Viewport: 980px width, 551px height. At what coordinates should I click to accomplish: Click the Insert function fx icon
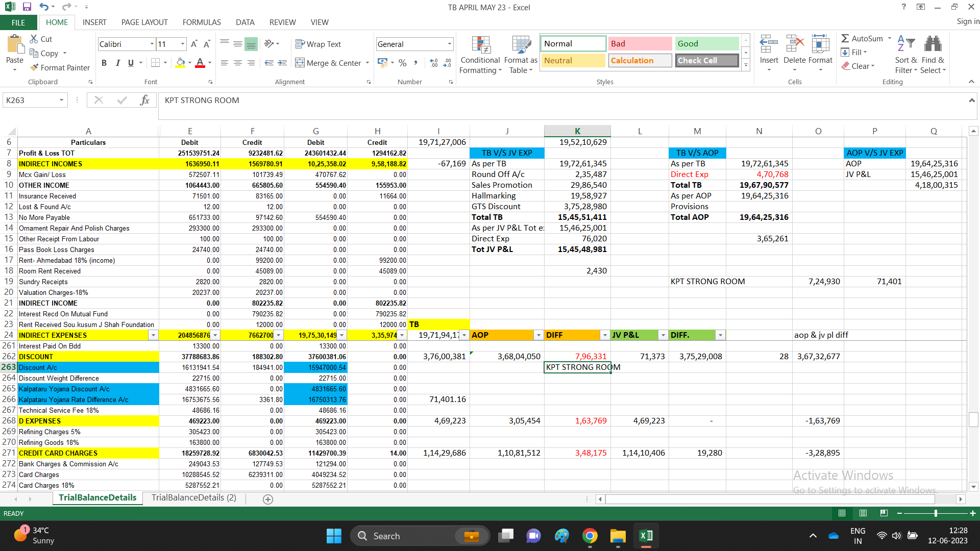144,101
